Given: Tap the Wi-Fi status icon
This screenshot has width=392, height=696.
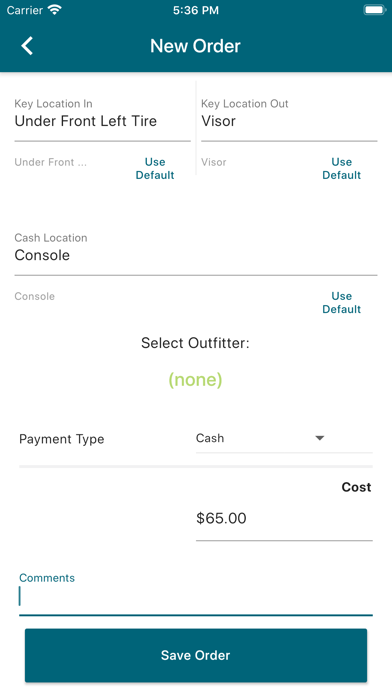Looking at the screenshot, I should coord(55,10).
